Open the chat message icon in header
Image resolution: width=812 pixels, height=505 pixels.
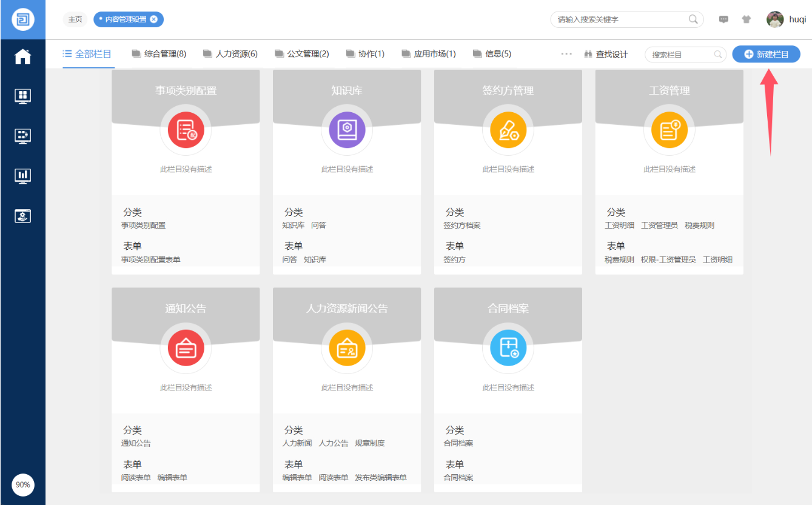[723, 19]
